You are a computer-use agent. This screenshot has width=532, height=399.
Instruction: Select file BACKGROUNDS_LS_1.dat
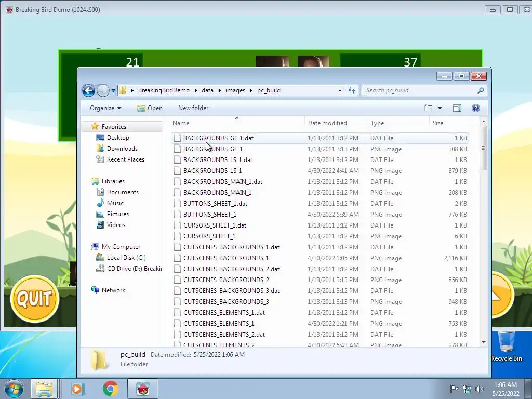(x=218, y=160)
